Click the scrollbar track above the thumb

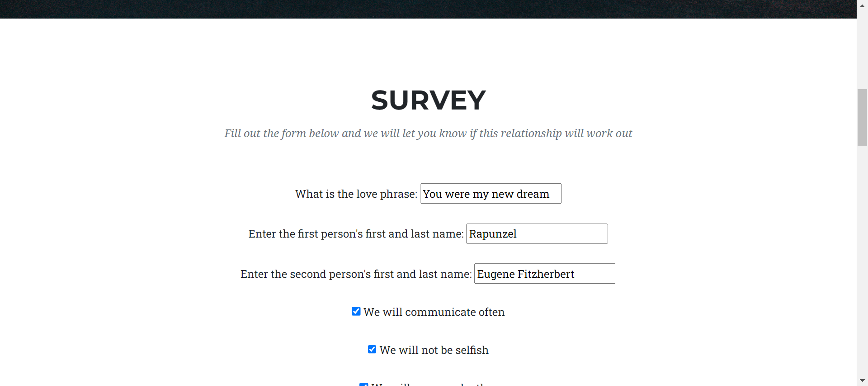(x=862, y=50)
